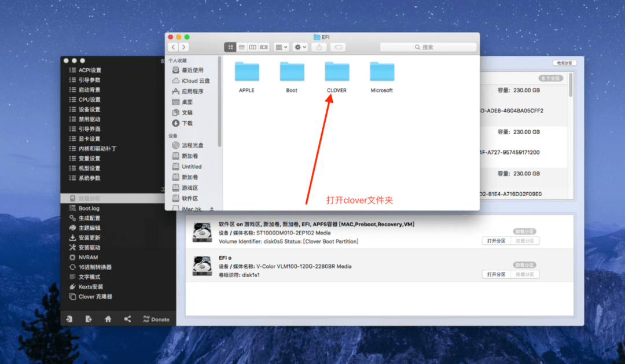Click the PayPal Donate button
Screen dimensions: 625x364
(156, 319)
